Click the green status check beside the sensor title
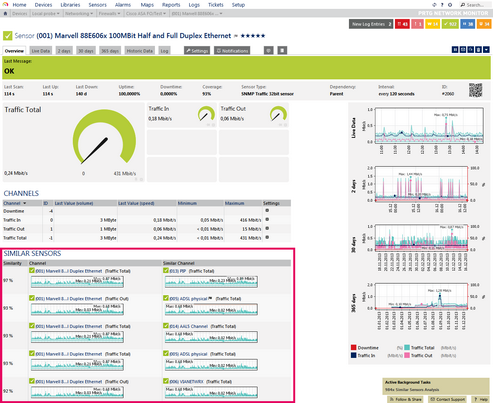The height and width of the screenshot is (403, 493). (8, 36)
